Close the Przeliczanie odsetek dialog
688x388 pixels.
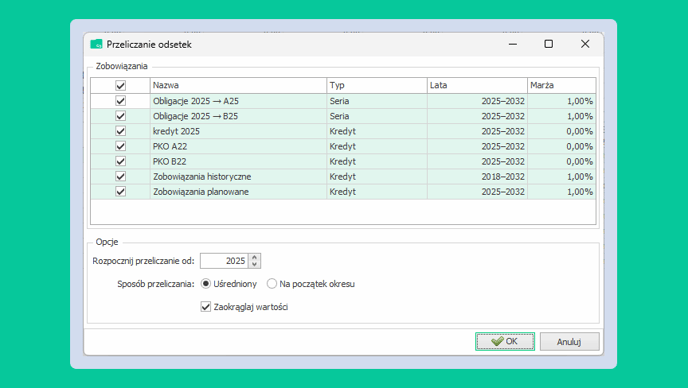pos(585,44)
